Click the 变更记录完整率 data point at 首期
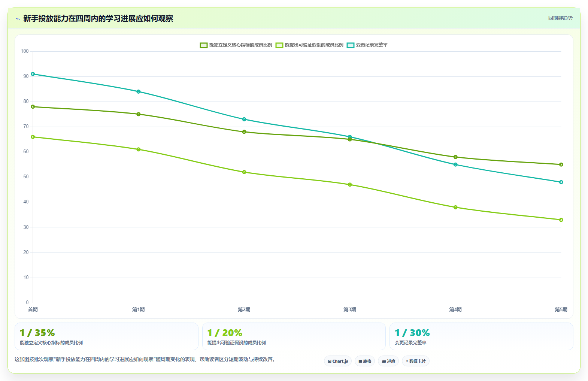The width and height of the screenshot is (588, 381). click(x=33, y=74)
